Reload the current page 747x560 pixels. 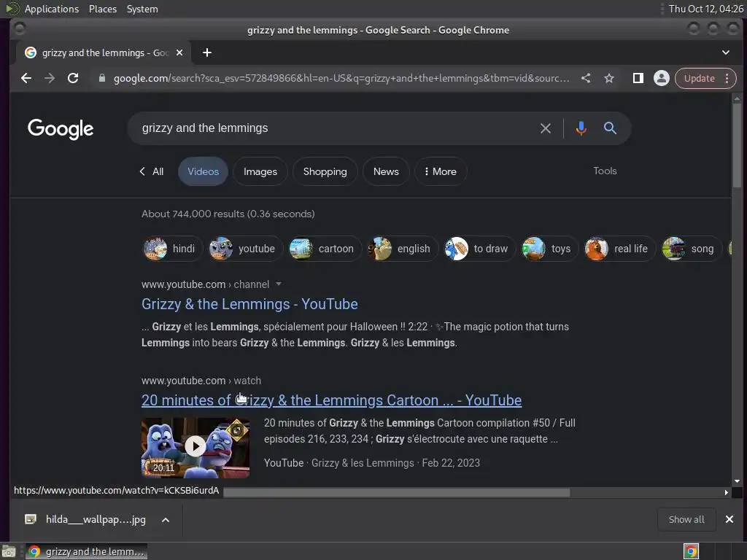73,78
